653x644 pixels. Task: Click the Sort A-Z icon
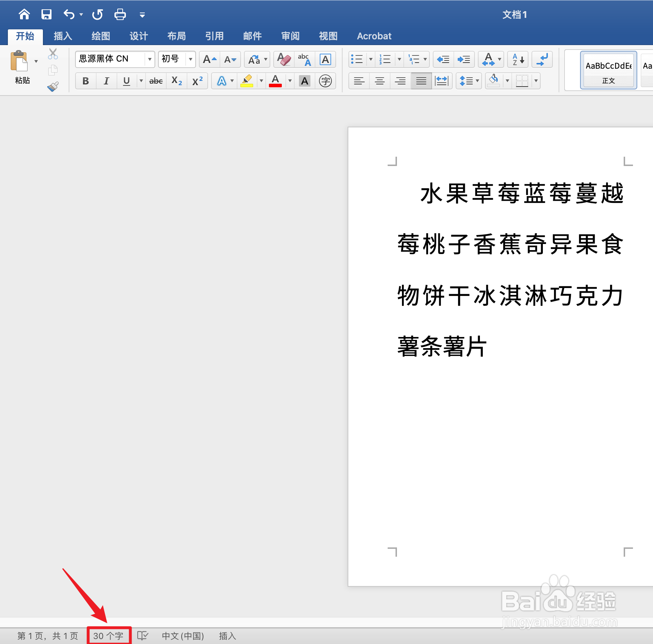518,59
